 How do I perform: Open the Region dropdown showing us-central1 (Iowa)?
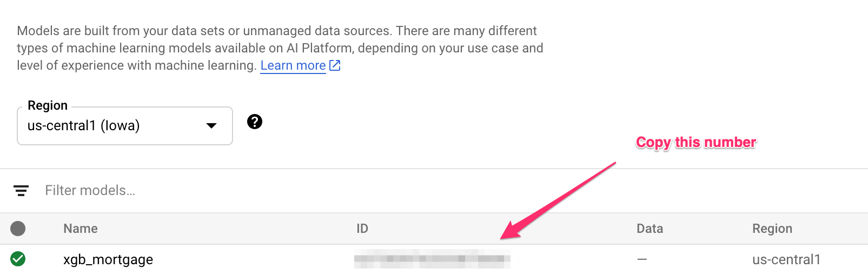tap(124, 126)
